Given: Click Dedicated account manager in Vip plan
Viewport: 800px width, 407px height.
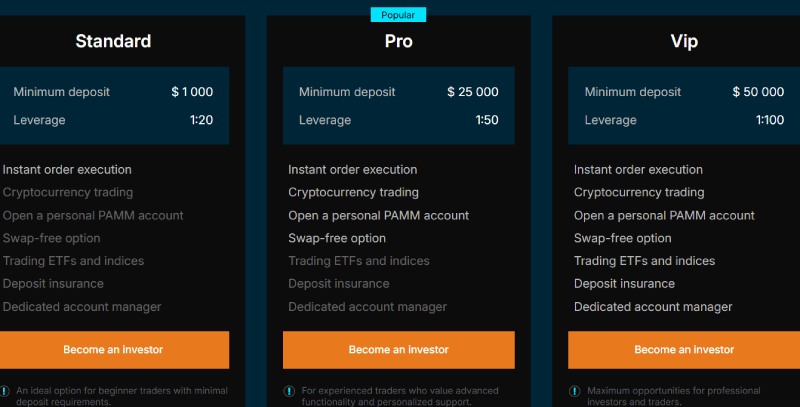Looking at the screenshot, I should (x=653, y=307).
